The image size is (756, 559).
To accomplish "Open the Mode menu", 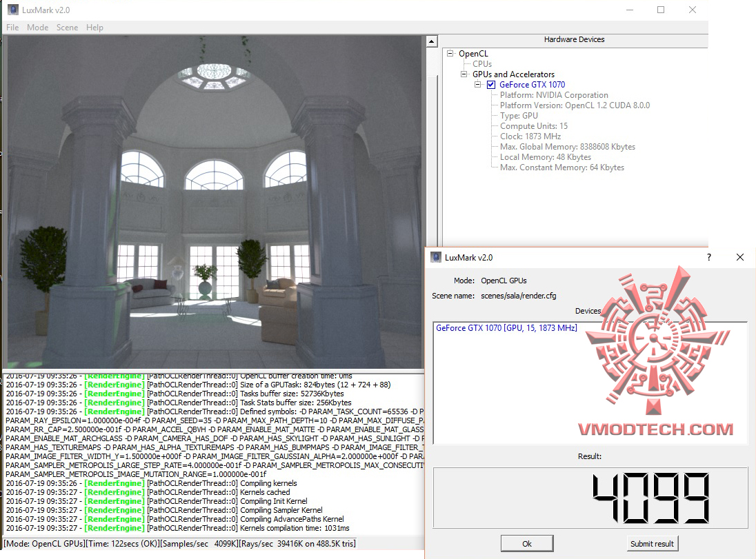I will tap(38, 28).
